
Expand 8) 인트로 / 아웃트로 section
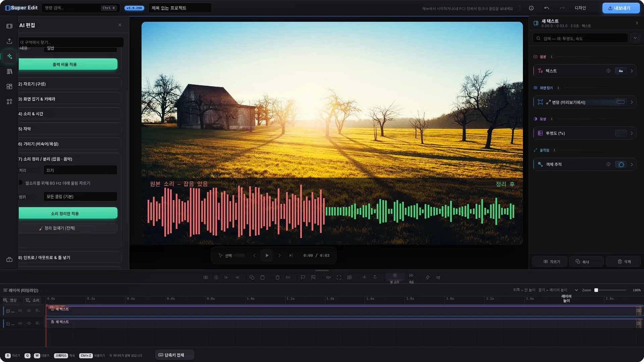[69, 257]
